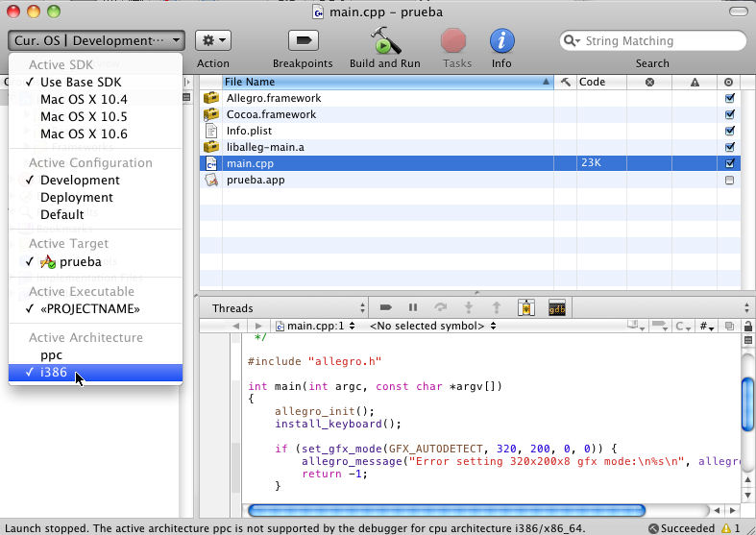
Task: Select the prueba.app application icon
Action: (211, 180)
